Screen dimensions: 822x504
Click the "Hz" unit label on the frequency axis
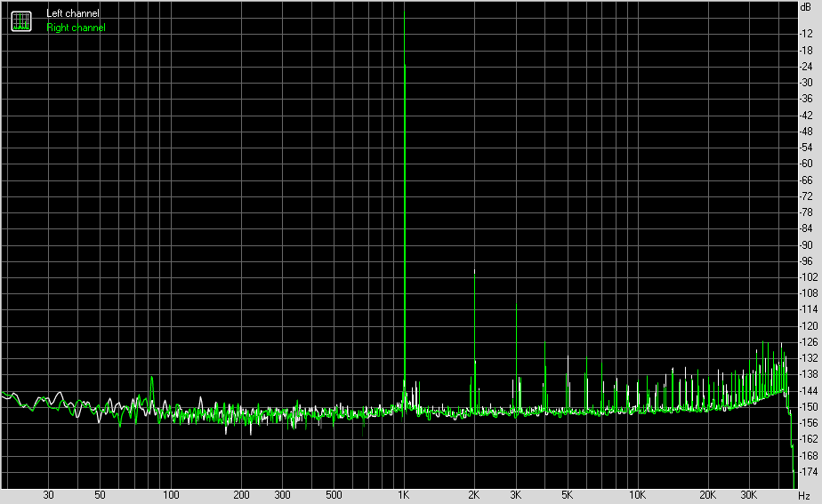click(804, 495)
